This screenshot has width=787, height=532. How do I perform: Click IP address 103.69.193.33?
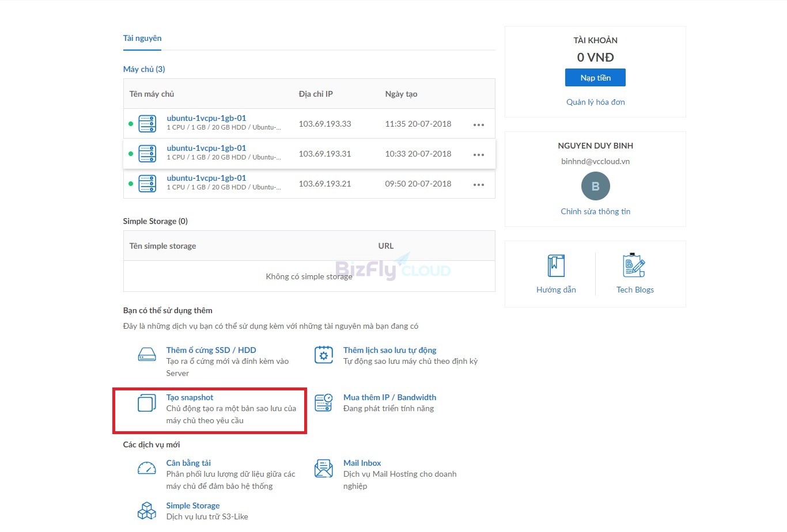[x=325, y=124]
